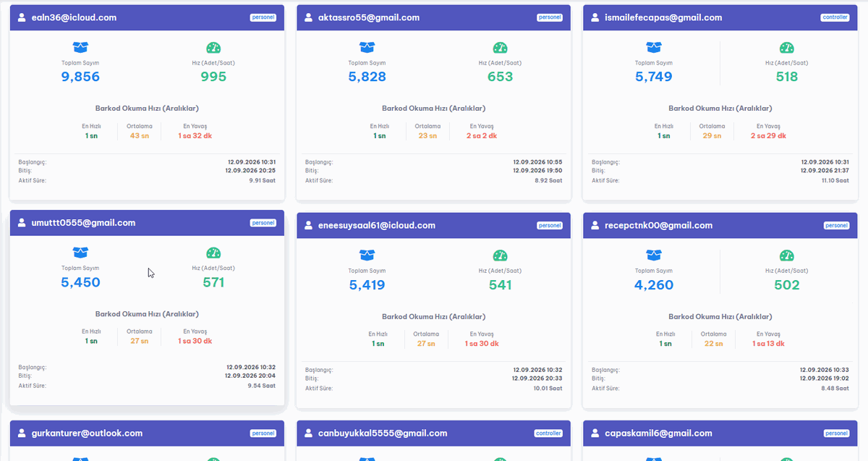Click user icon beside capaskamil6@gmail.com
Screen dimensions: 868x461
[595, 433]
